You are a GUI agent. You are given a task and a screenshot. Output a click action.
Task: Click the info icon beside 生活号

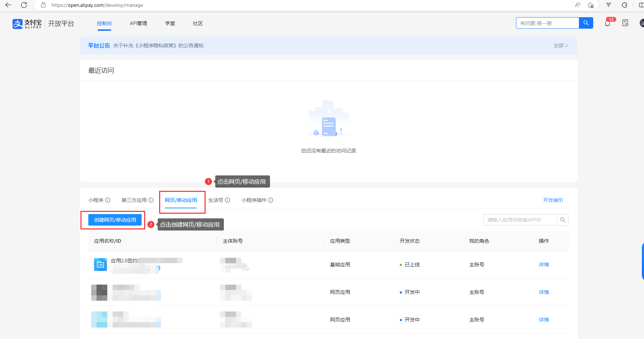pyautogui.click(x=227, y=200)
